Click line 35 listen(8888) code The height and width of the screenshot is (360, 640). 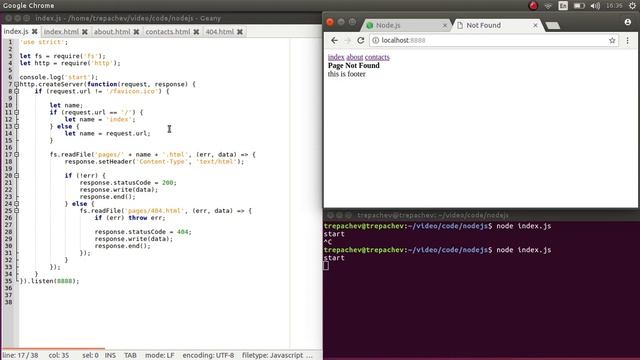pyautogui.click(x=49, y=281)
